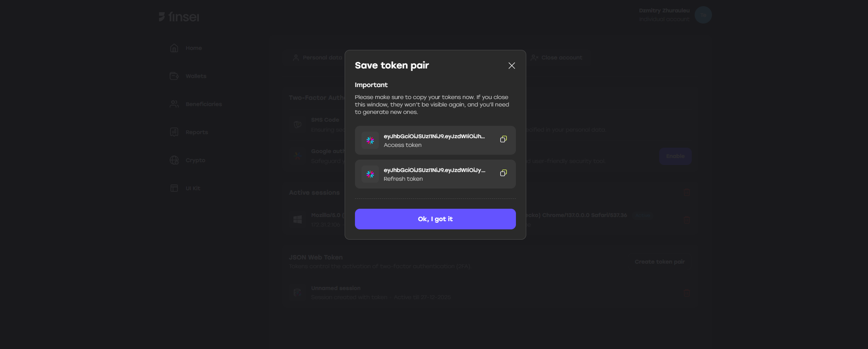The height and width of the screenshot is (349, 868).
Task: Select the Home icon in the sidebar
Action: click(x=174, y=48)
